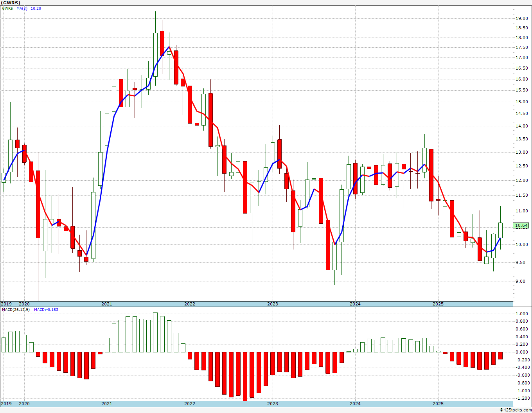Image resolution: width=532 pixels, height=413 pixels.
Task: Select 18.00 on the price axis
Action: [x=521, y=38]
